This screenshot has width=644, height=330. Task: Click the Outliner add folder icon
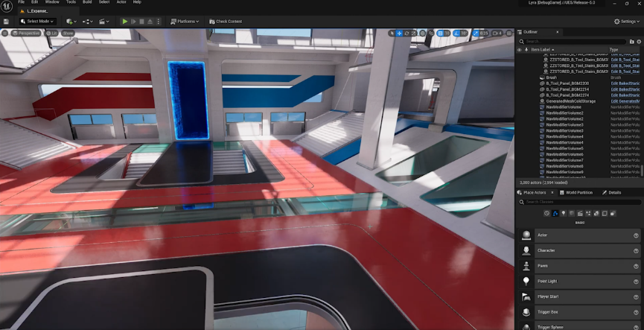pos(632,42)
